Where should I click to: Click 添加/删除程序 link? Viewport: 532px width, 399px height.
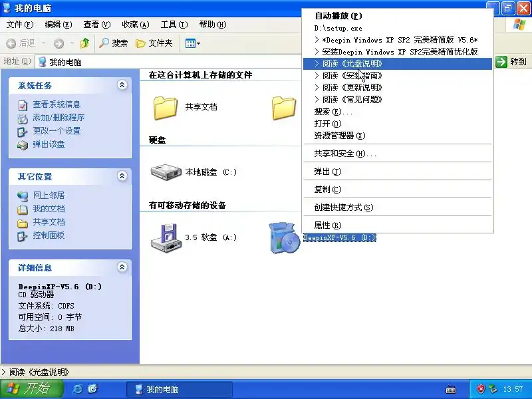[59, 118]
